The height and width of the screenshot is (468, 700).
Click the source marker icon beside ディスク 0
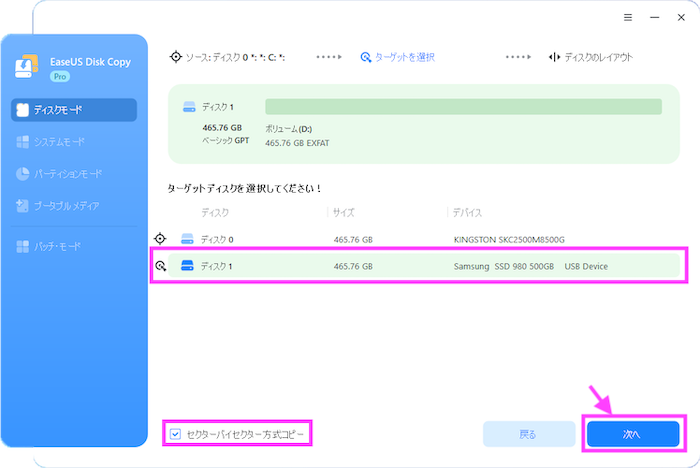[160, 239]
